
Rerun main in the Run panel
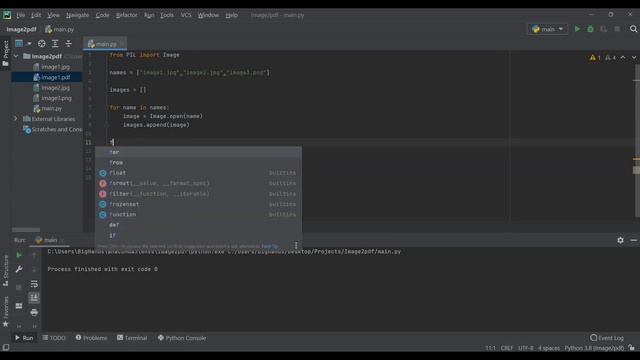coord(19,255)
